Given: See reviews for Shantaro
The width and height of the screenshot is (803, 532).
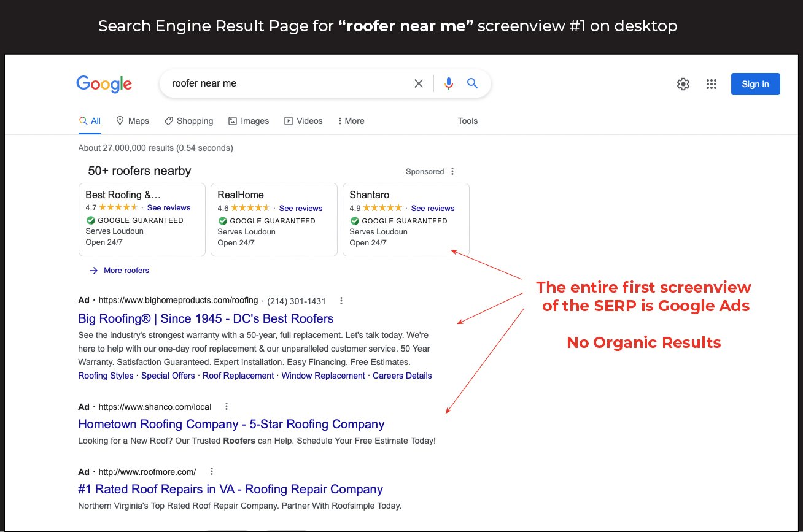Looking at the screenshot, I should click(433, 209).
